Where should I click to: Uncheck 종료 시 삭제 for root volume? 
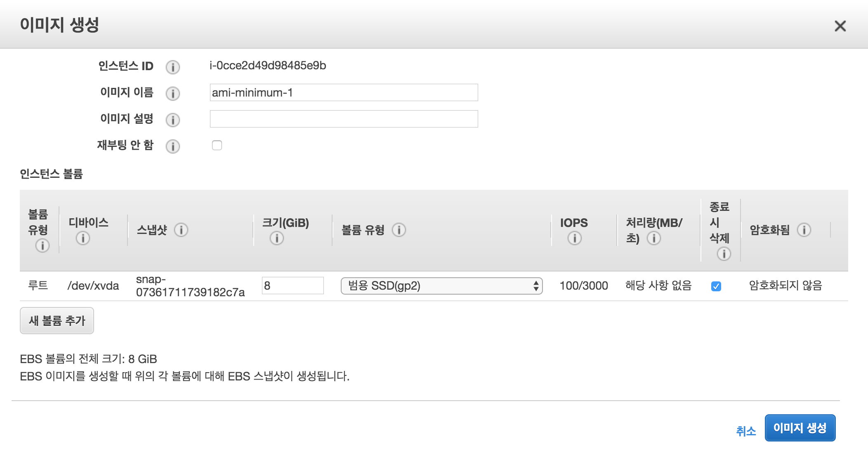pos(716,286)
